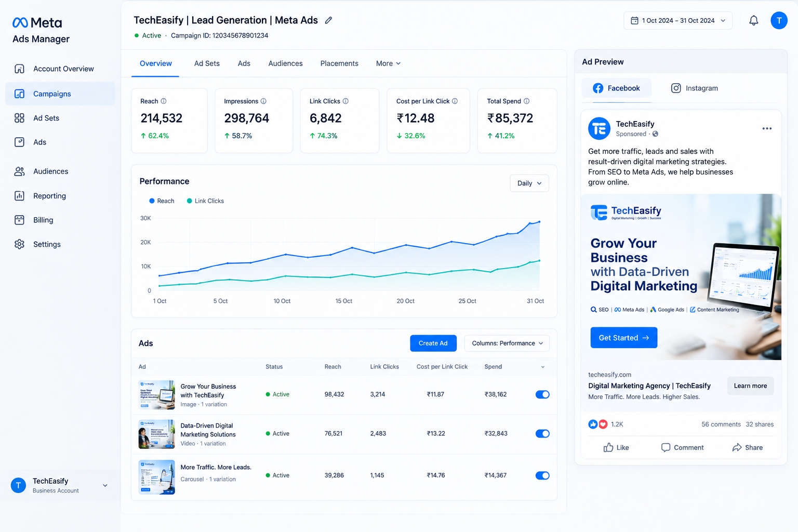Click the Settings gear icon in sidebar
798x532 pixels.
(19, 244)
